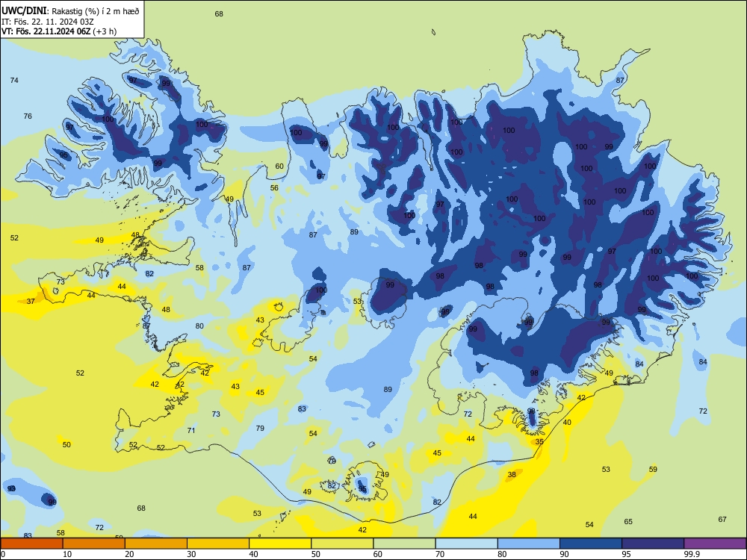Click the map value '71' on the map

click(191, 430)
